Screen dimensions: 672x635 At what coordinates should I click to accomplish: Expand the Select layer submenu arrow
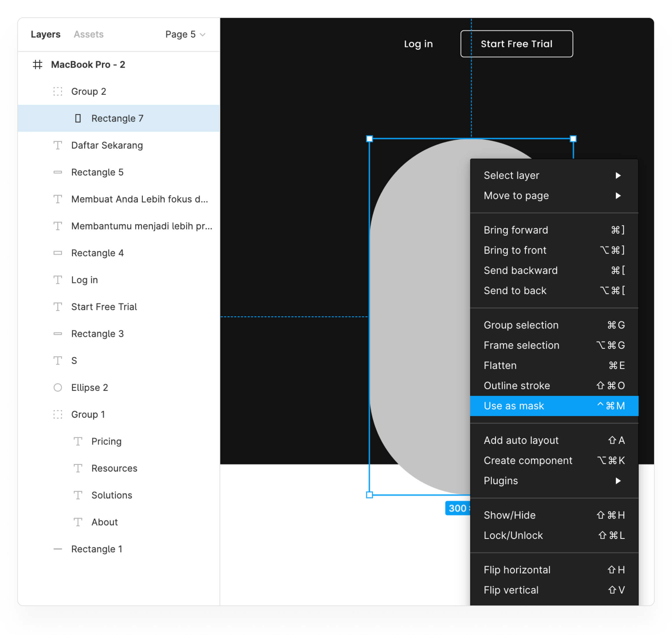coord(618,175)
